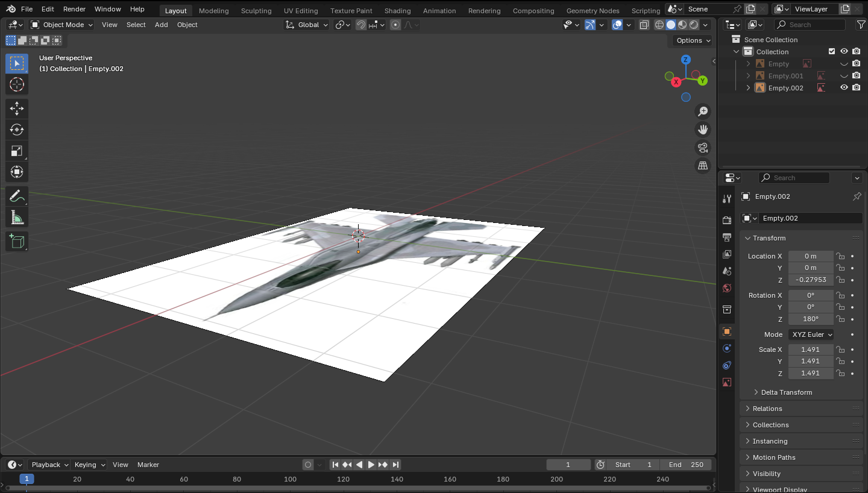Select the Measure tool
The image size is (868, 493).
[17, 217]
